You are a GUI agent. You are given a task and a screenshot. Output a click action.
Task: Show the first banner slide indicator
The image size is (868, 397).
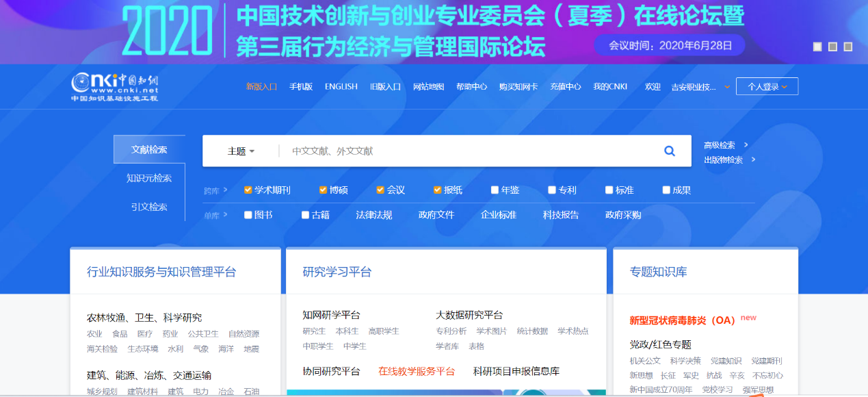[x=817, y=47]
